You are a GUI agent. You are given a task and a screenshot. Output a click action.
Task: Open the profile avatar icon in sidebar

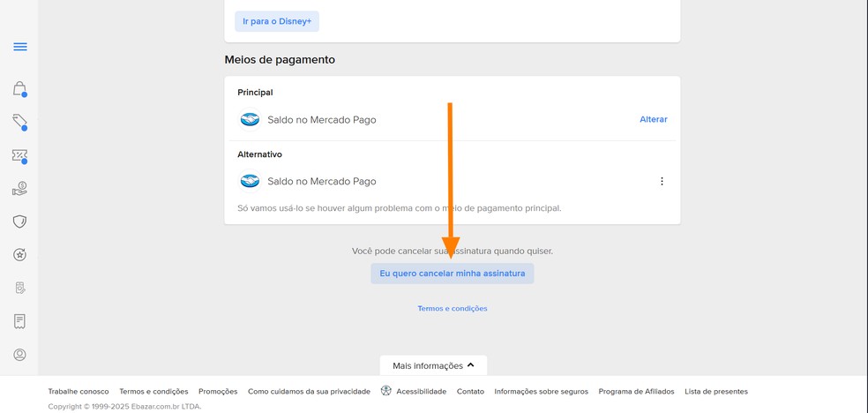coord(19,355)
